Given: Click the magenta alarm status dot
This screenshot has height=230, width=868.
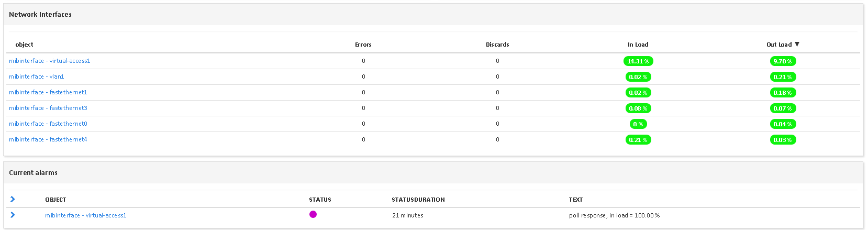Looking at the screenshot, I should [313, 214].
